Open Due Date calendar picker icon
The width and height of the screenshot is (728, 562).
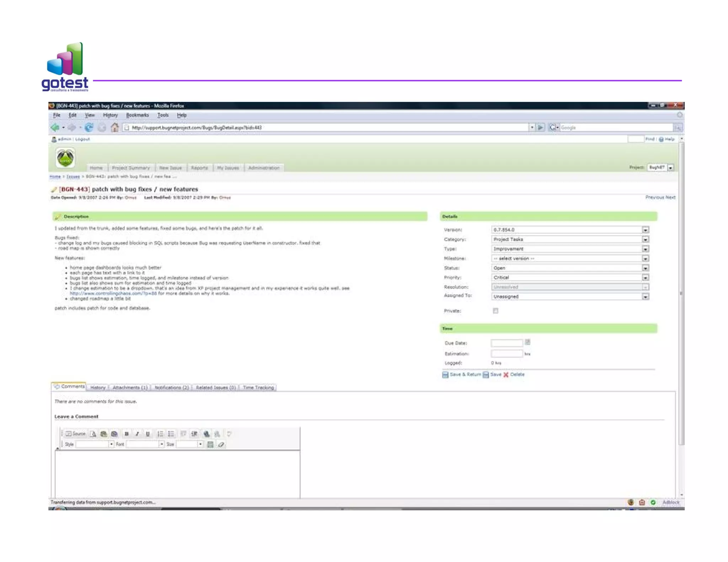click(x=528, y=342)
